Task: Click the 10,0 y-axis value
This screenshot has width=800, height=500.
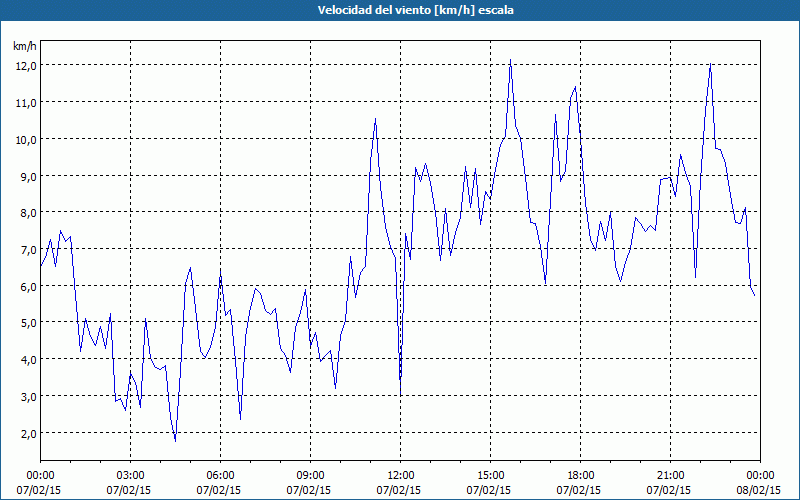Action: pos(26,139)
